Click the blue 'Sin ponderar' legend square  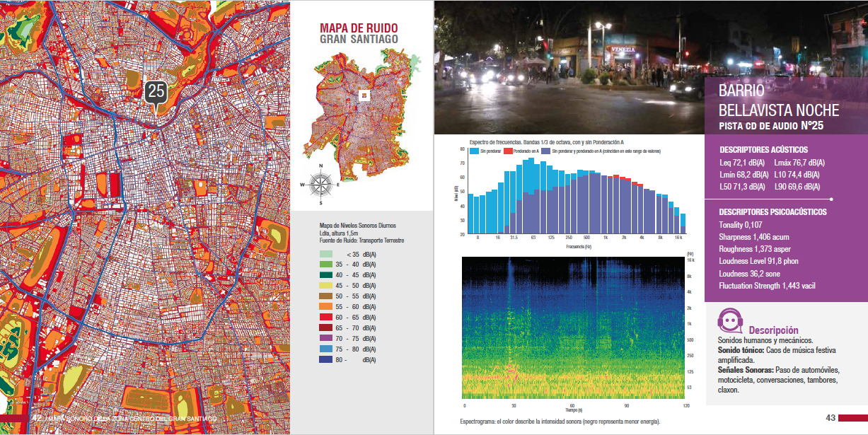[x=475, y=151]
